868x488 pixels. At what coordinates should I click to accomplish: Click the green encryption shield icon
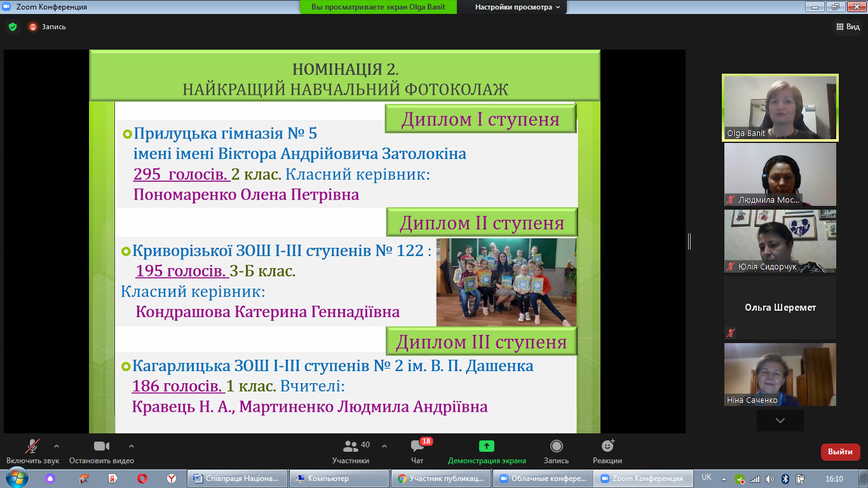point(13,27)
